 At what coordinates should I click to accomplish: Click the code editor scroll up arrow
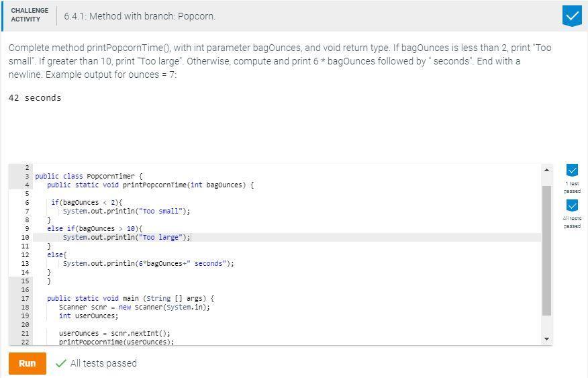(x=546, y=171)
